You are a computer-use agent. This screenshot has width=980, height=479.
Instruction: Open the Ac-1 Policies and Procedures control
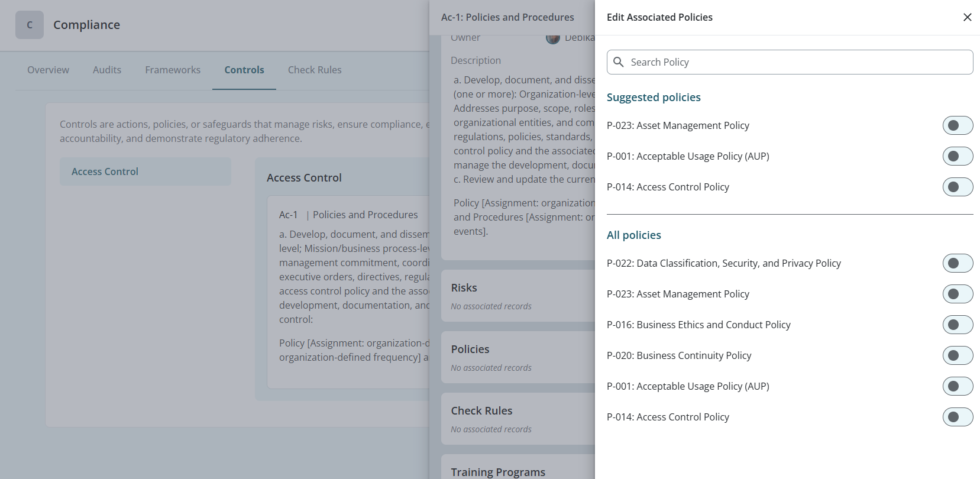[x=348, y=215]
